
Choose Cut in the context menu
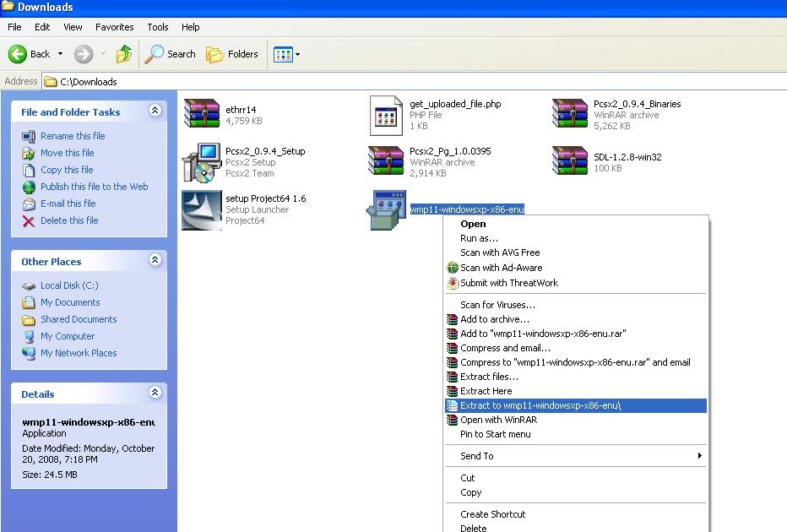click(x=576, y=478)
